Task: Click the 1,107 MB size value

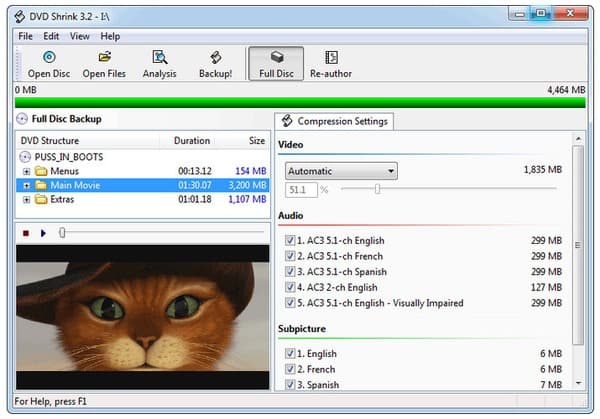Action: (x=247, y=199)
